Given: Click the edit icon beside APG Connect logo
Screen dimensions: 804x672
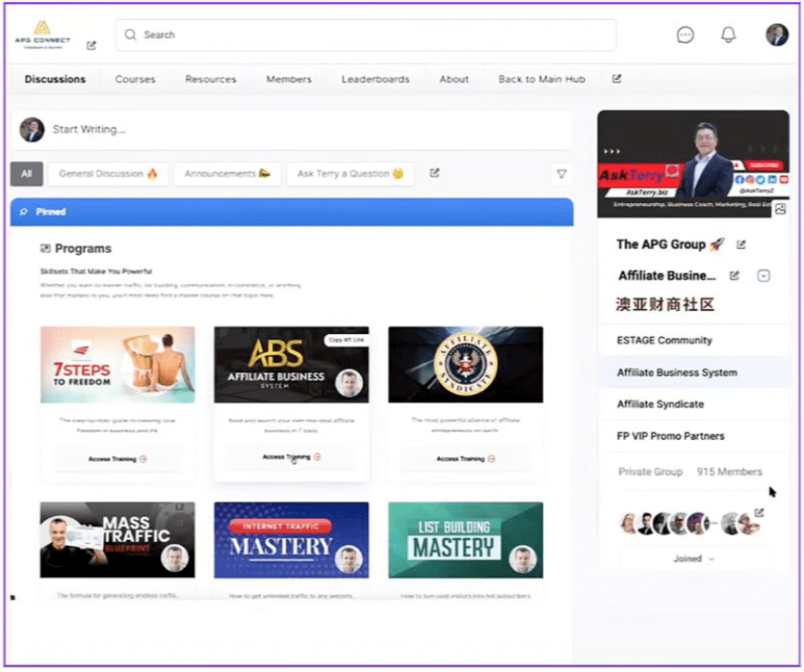Looking at the screenshot, I should tap(91, 45).
